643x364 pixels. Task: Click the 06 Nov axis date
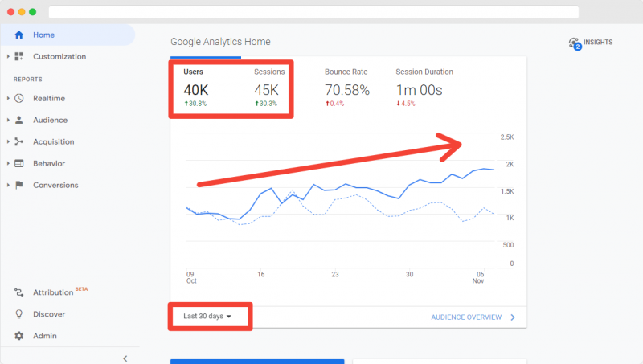478,277
